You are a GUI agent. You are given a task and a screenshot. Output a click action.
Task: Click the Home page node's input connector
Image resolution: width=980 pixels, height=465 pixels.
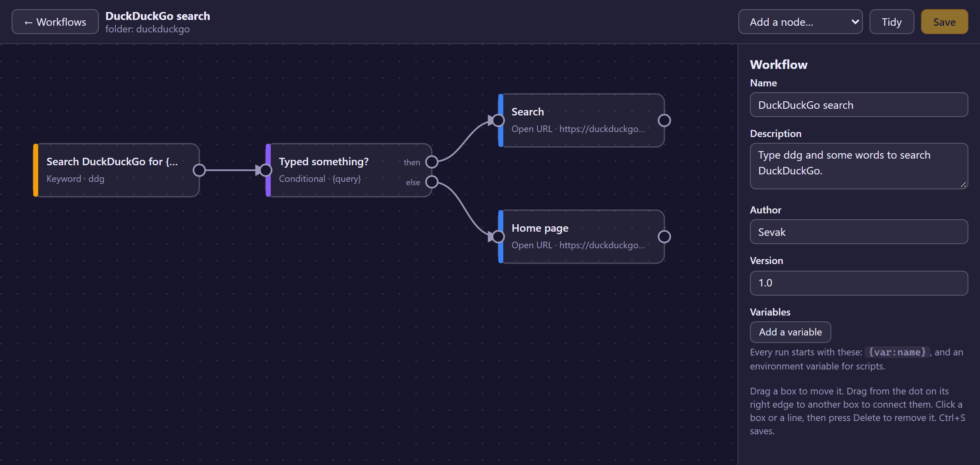coord(498,237)
